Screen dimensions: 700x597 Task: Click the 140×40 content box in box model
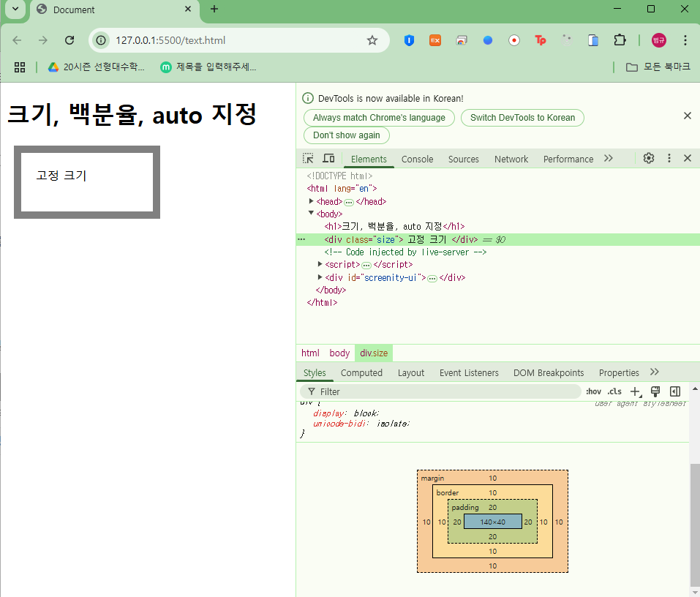pos(493,522)
